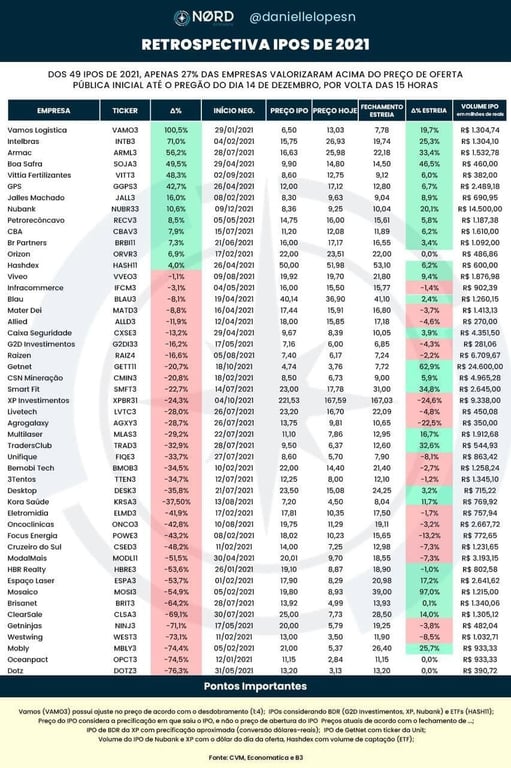
Task: Select the PREÇO IPO column header
Action: [289, 111]
